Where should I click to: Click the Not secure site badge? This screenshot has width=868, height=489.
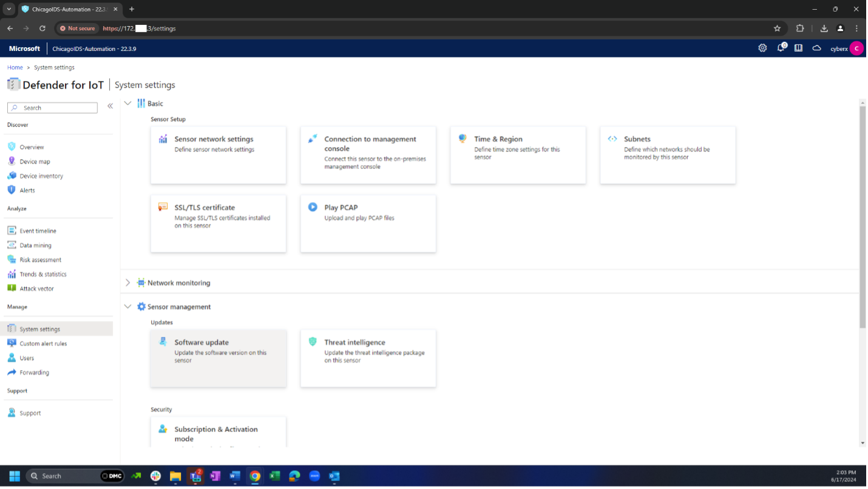[x=77, y=29]
